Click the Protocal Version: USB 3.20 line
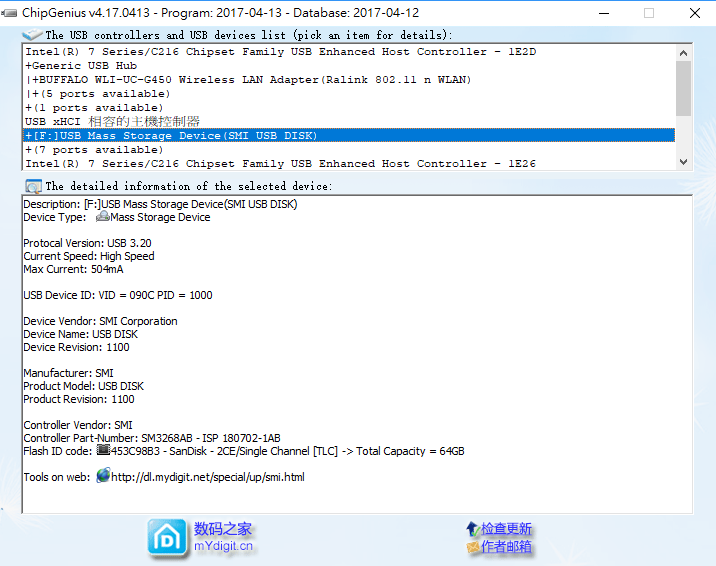This screenshot has width=716, height=566. [87, 243]
